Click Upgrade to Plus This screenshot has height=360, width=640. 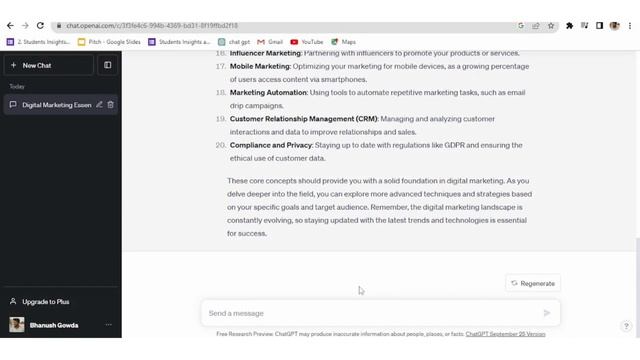[x=61, y=302]
